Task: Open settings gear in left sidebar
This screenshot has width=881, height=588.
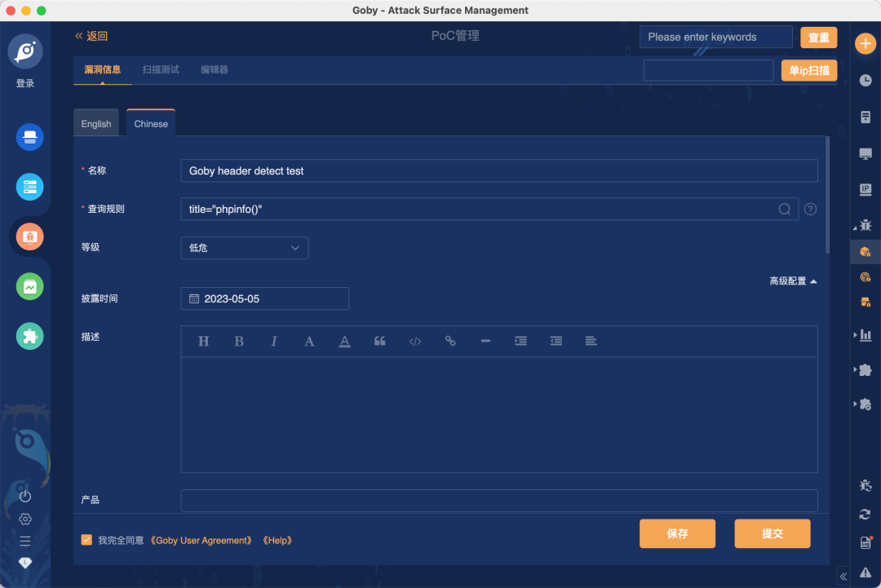Action: pyautogui.click(x=25, y=519)
